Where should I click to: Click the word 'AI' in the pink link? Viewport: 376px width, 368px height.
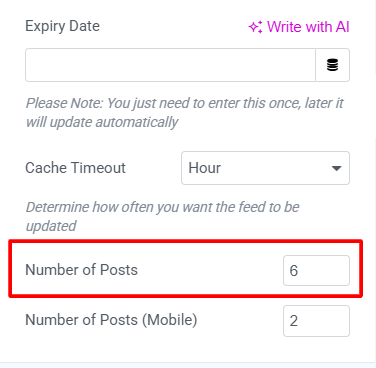(342, 27)
